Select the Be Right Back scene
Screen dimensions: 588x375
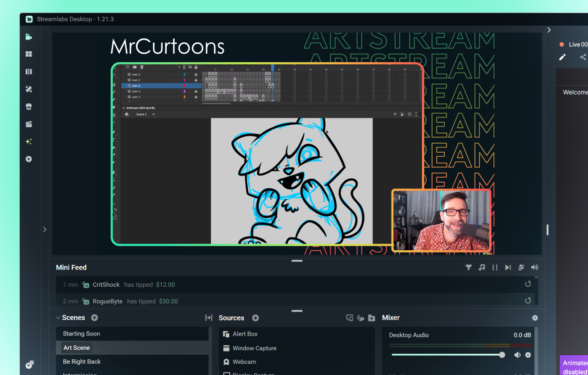click(x=132, y=361)
